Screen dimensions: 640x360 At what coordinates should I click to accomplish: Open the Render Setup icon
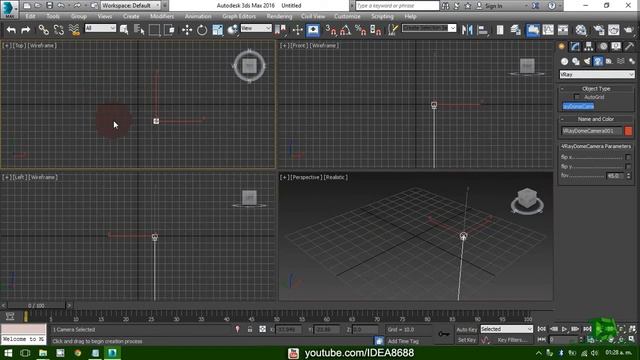[599, 30]
